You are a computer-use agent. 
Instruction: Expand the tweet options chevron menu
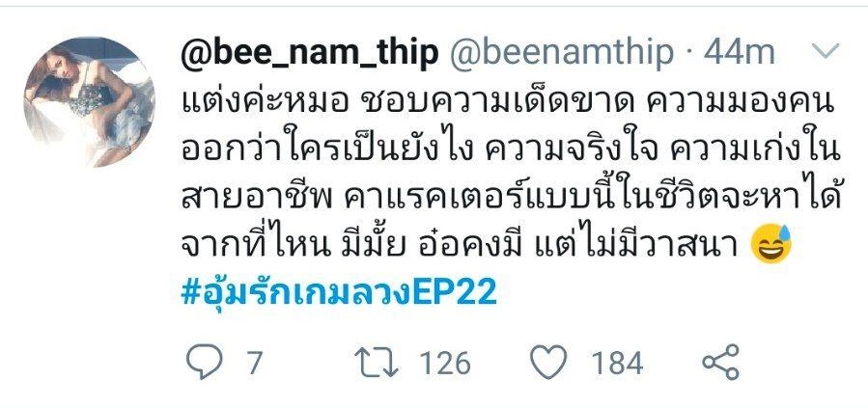pos(825,52)
